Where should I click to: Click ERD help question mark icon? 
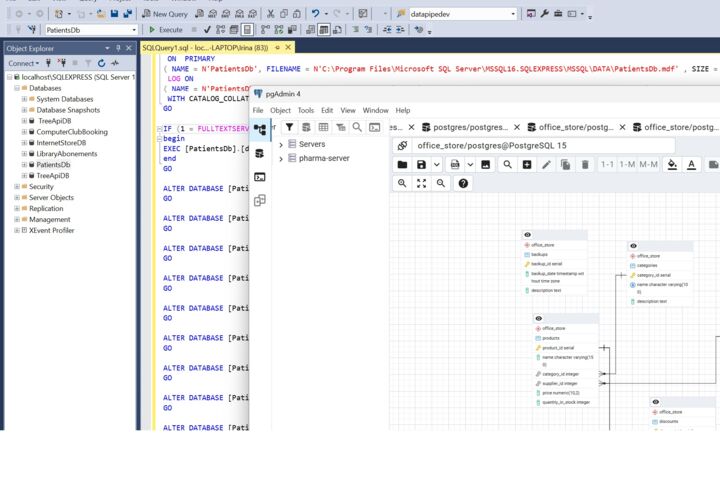coord(463,183)
